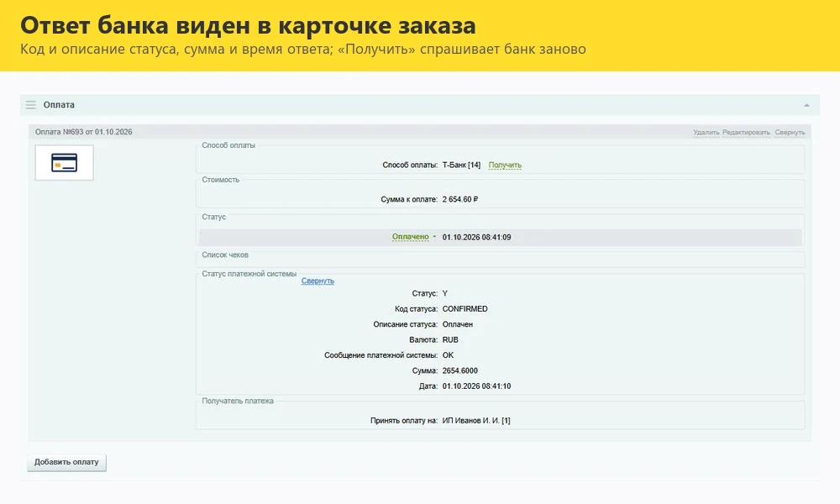Screen dimensions: 840x504
Task: Click the Оплата №693 от 01.10.2026 title
Action: (83, 132)
